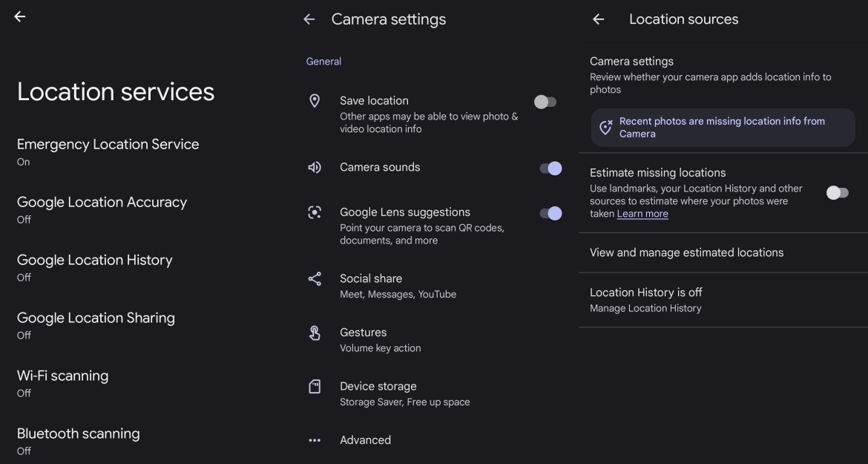Expand the Advanced section
Viewport: 868px width, 464px height.
[x=366, y=440]
